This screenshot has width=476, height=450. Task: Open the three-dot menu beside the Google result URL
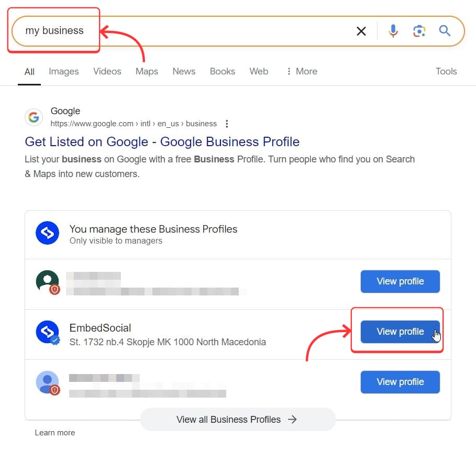[227, 124]
